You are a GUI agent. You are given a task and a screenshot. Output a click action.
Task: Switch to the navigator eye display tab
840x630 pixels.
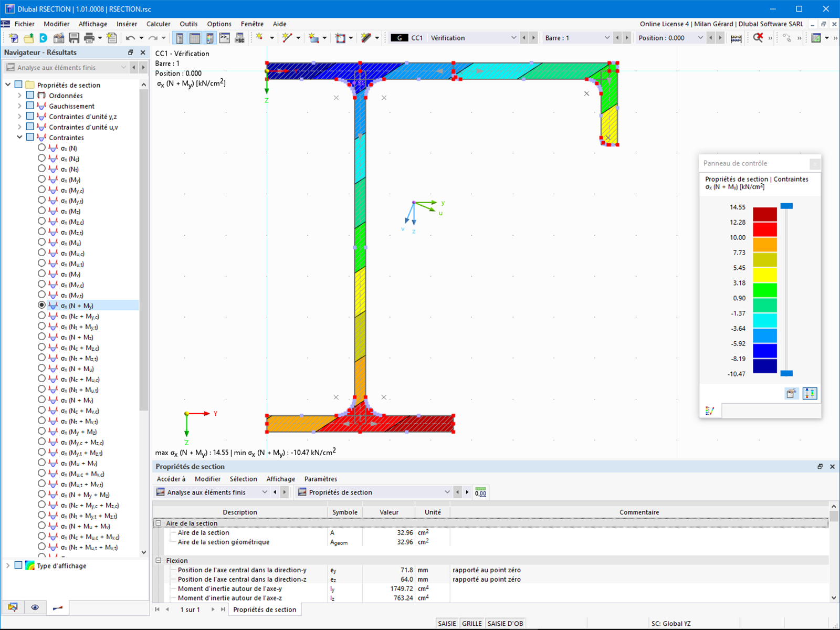[35, 607]
